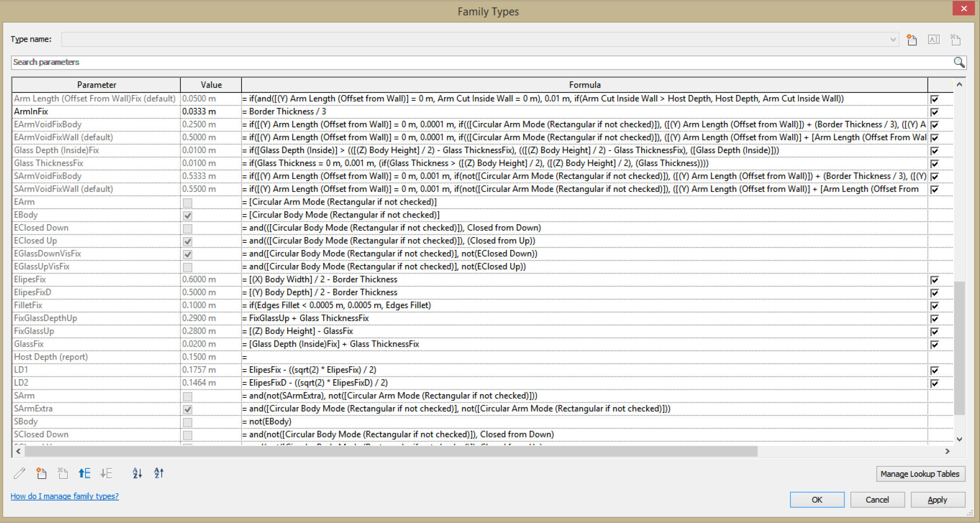
Task: Follow the How do I manage family types link
Action: [64, 496]
